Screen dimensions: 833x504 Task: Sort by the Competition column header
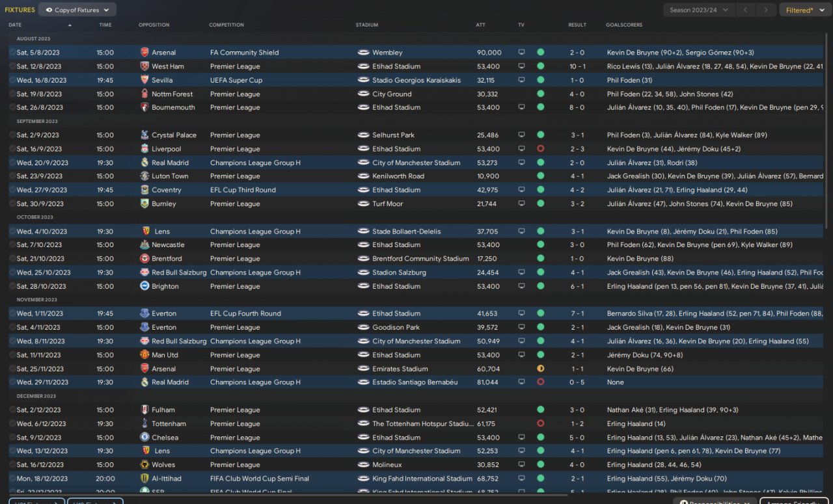tap(226, 25)
